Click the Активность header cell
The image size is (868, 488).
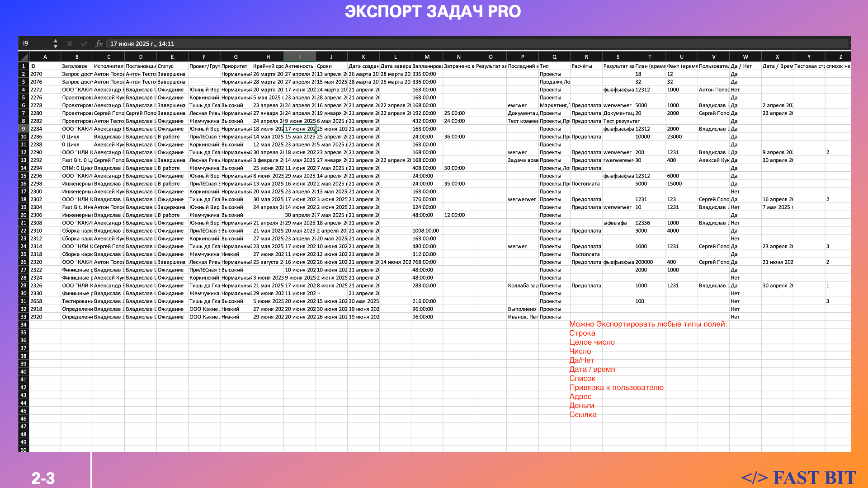pyautogui.click(x=299, y=66)
